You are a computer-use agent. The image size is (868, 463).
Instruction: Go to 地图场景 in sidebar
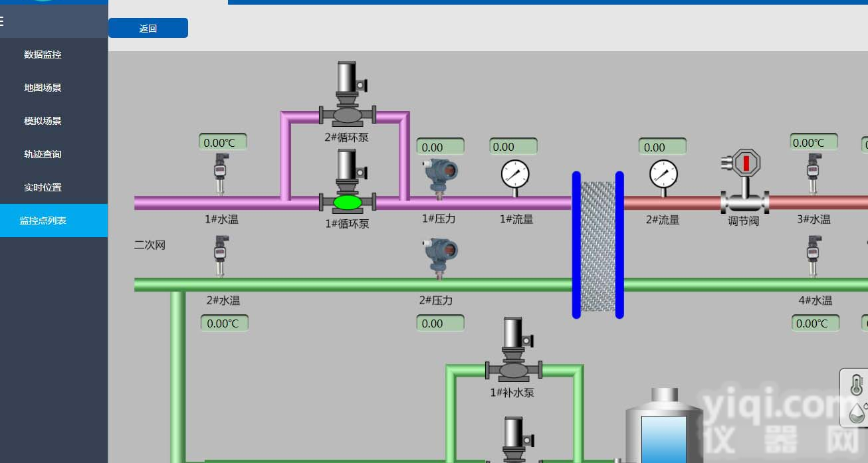(43, 88)
